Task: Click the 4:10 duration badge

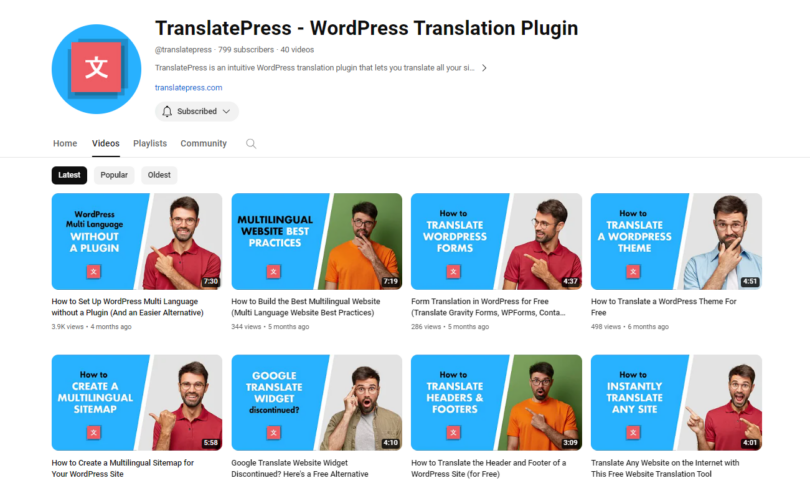Action: point(391,443)
